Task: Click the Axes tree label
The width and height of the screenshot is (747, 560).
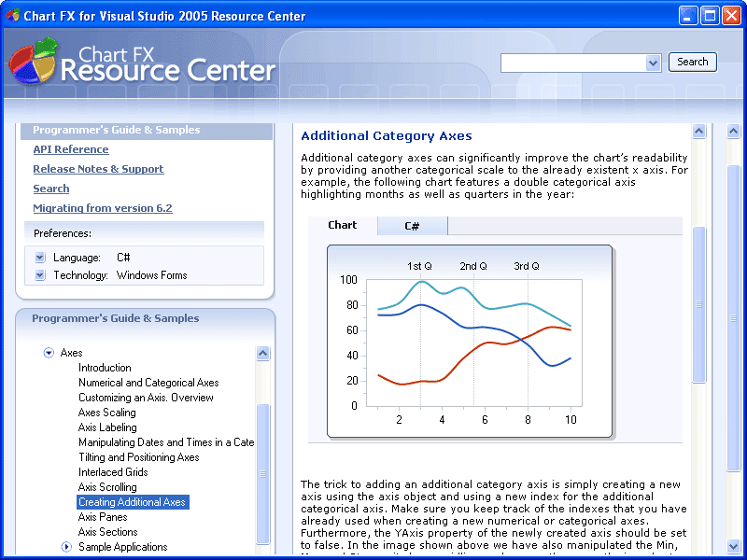Action: (x=72, y=353)
